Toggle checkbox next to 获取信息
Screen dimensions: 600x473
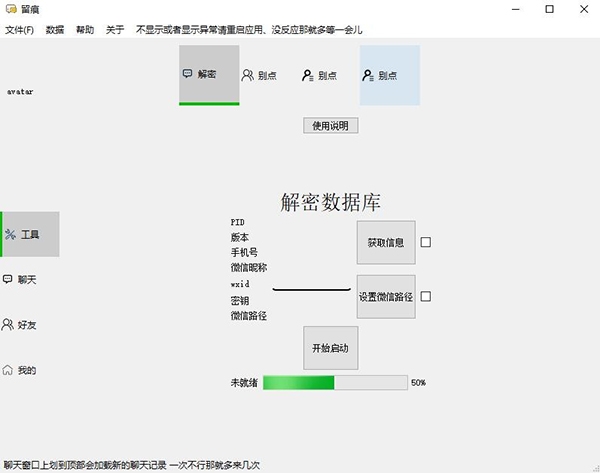coord(426,242)
